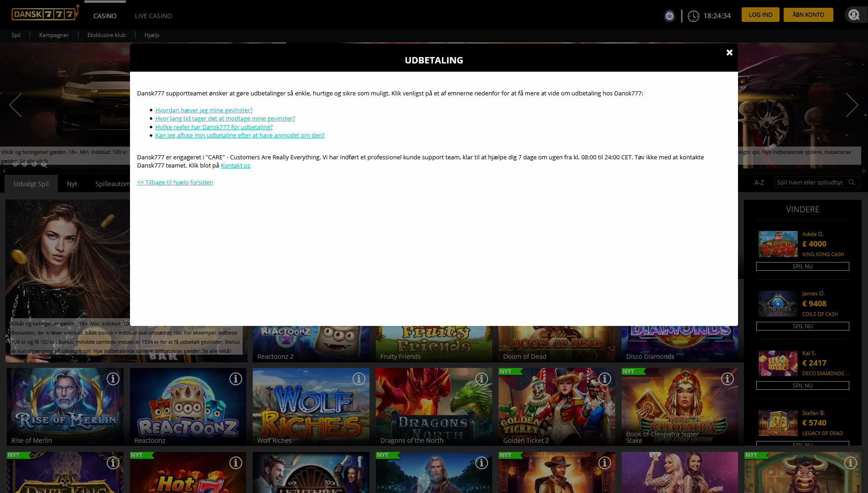Open the Spil menu item
The height and width of the screenshot is (493, 868).
pos(16,35)
